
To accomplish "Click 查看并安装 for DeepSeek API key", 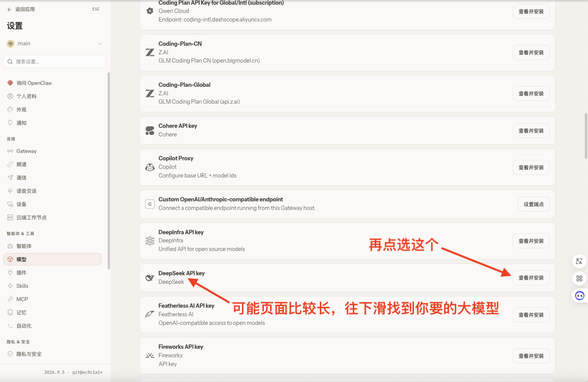I will 531,278.
